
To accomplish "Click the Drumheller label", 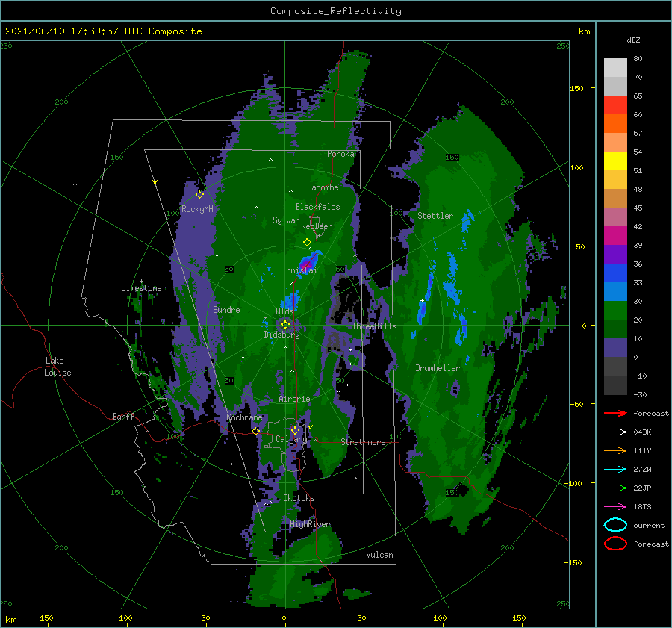I will [438, 368].
